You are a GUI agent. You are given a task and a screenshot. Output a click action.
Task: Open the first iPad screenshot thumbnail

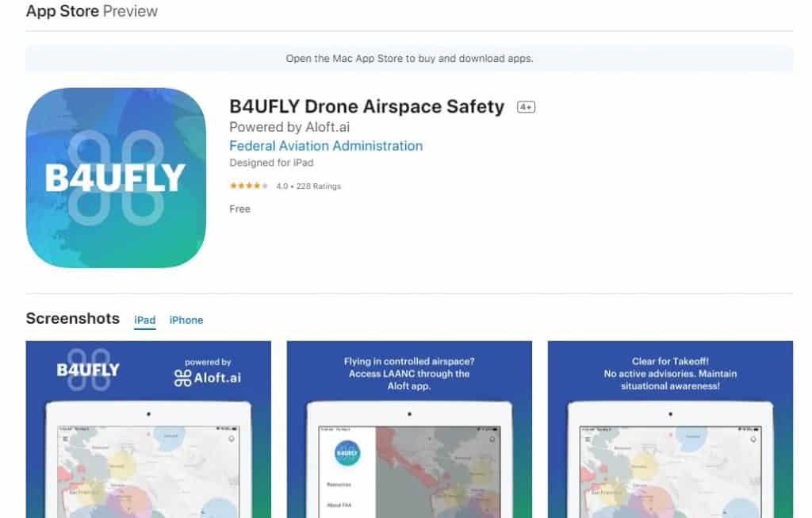(148, 429)
